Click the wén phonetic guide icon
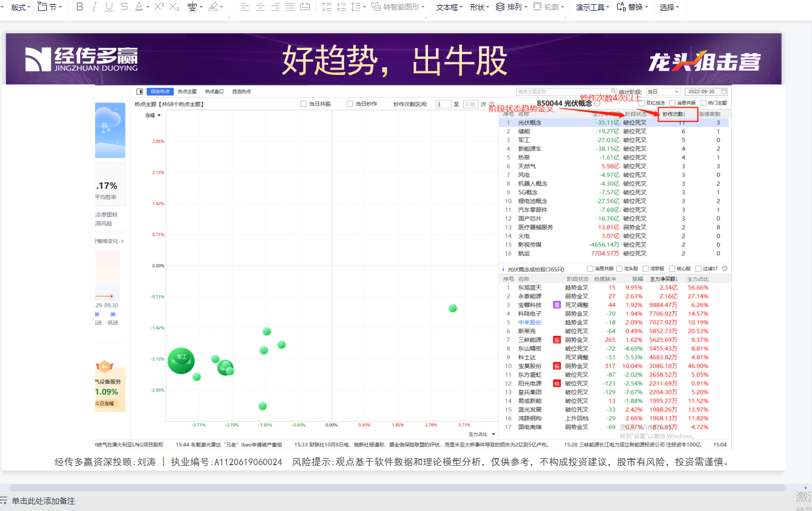 point(192,7)
